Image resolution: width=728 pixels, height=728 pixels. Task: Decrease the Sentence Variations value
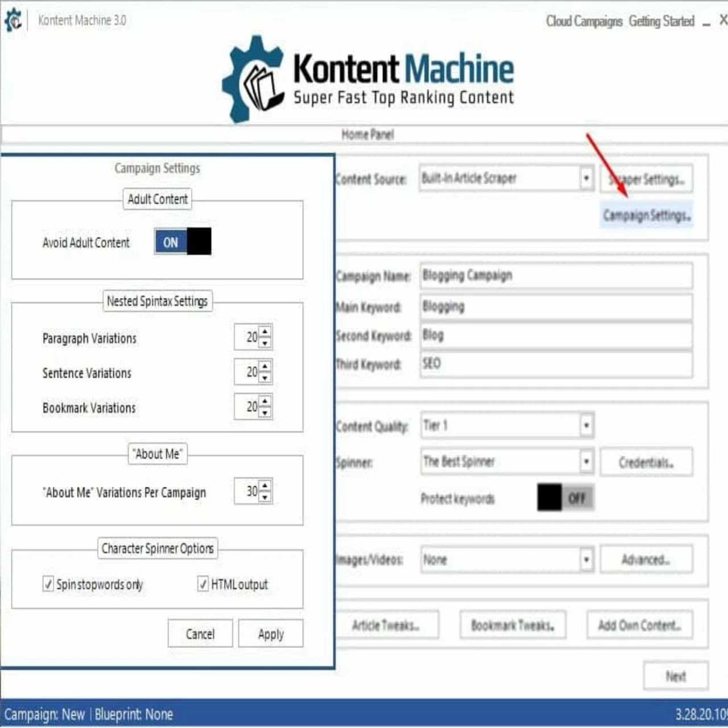pos(265,378)
